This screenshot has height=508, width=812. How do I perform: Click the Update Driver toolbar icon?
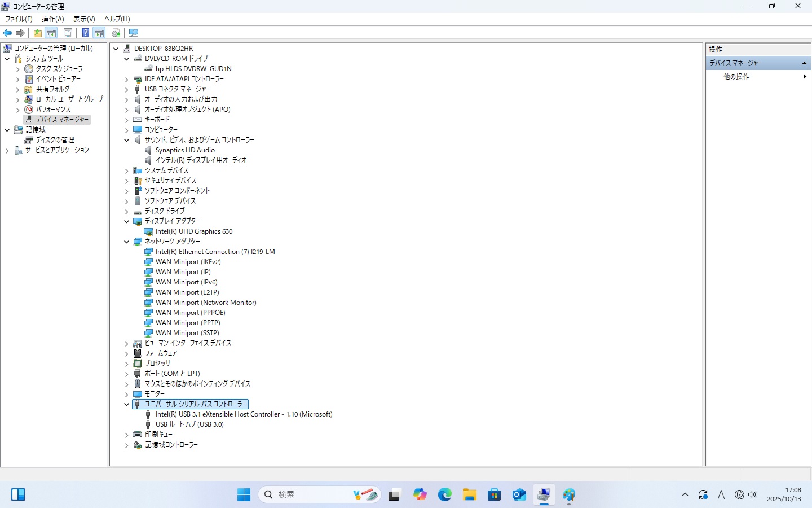[x=116, y=33]
